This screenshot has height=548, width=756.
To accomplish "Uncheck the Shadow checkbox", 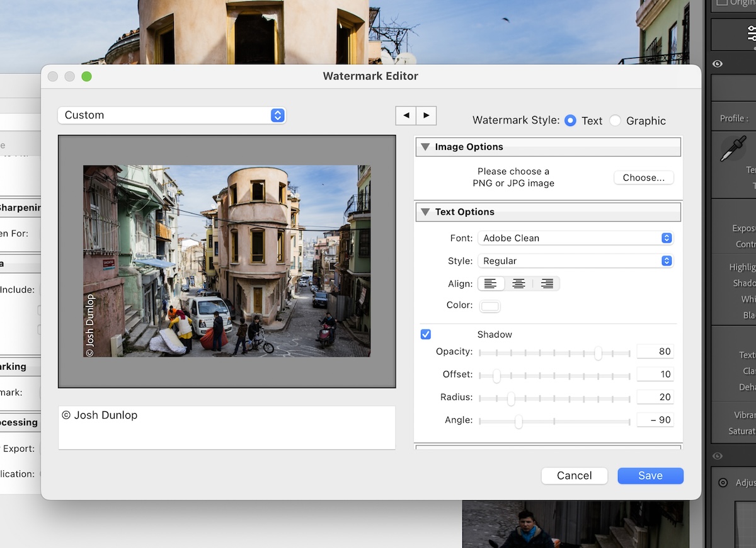I will click(426, 334).
